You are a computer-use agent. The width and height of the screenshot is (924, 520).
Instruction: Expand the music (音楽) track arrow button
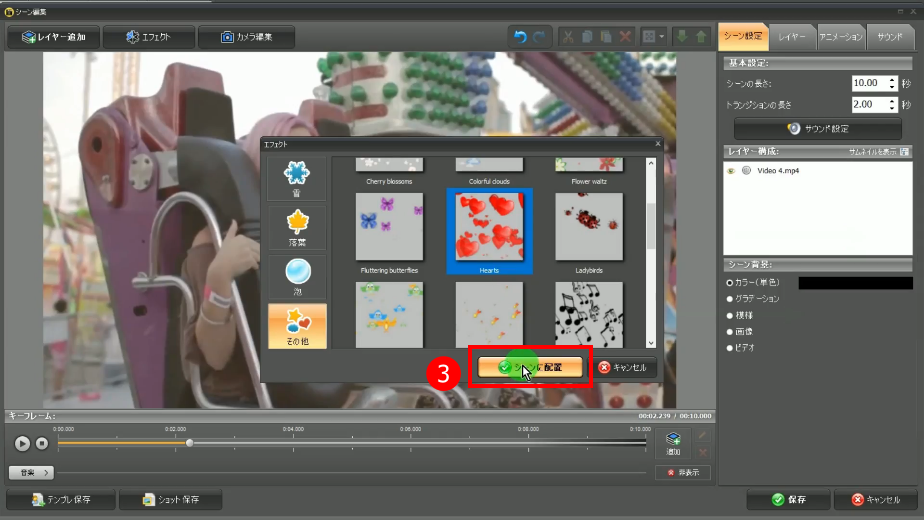[31, 472]
